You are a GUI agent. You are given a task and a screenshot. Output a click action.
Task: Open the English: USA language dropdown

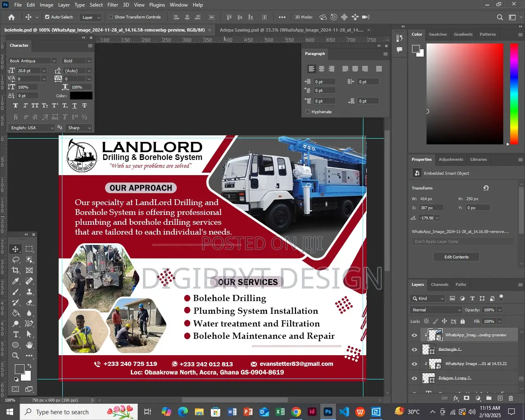tap(52, 128)
